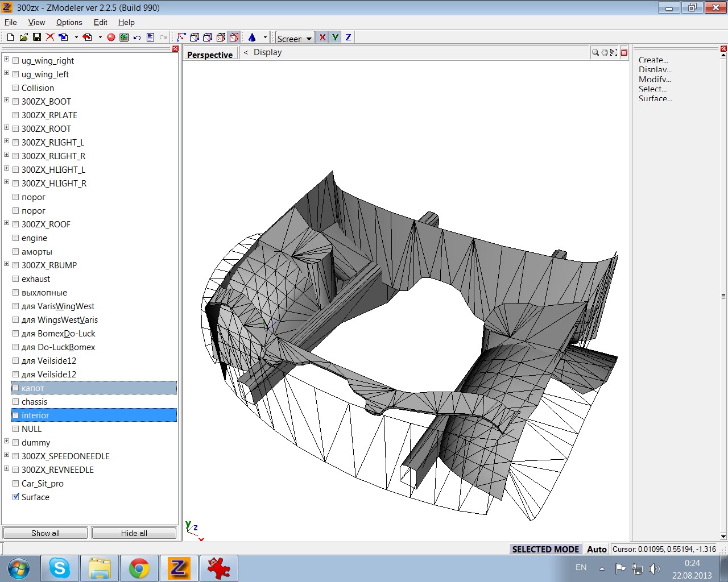Image resolution: width=728 pixels, height=582 pixels.
Task: Open the properties list icon in the toolbar
Action: coord(150,38)
